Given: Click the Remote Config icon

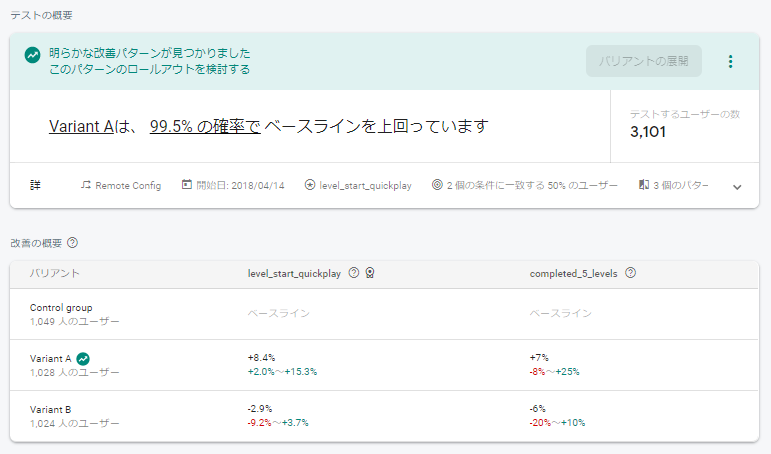Looking at the screenshot, I should (x=86, y=186).
